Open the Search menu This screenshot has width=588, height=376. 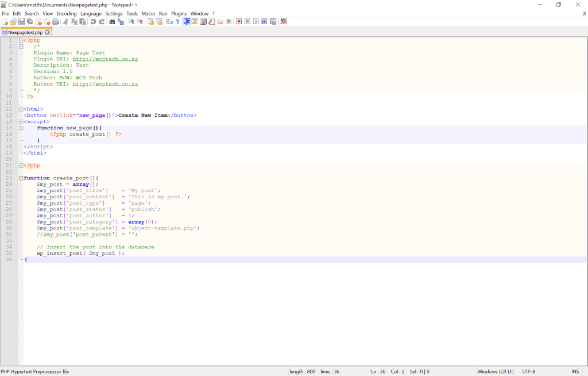(32, 14)
